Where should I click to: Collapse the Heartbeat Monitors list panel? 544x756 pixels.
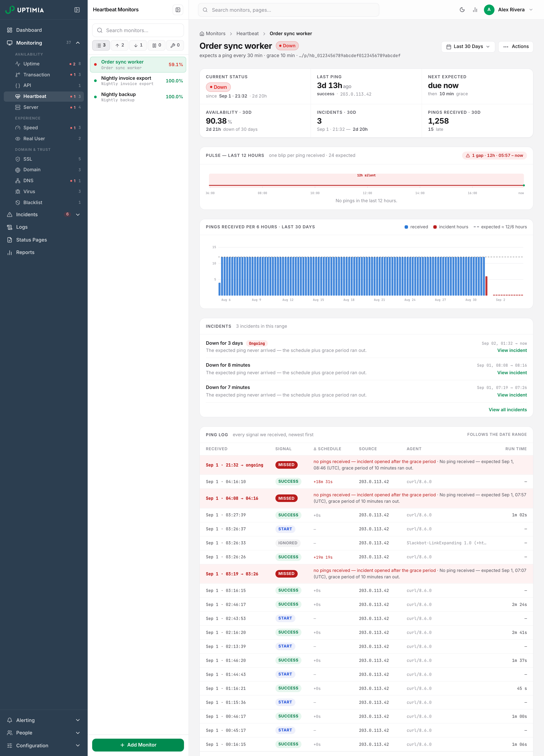coord(178,10)
